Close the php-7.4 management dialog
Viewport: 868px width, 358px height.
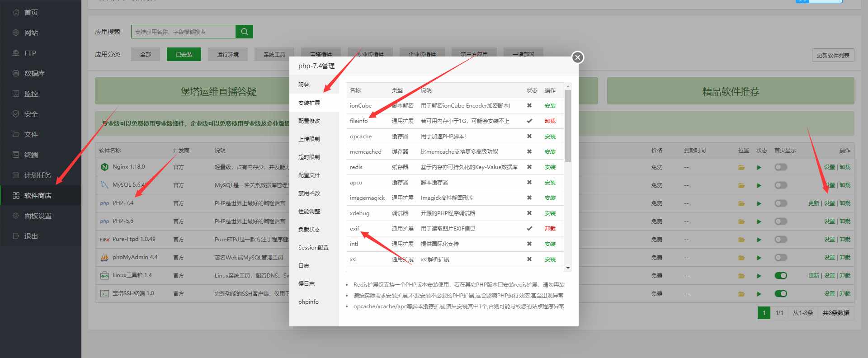click(577, 57)
